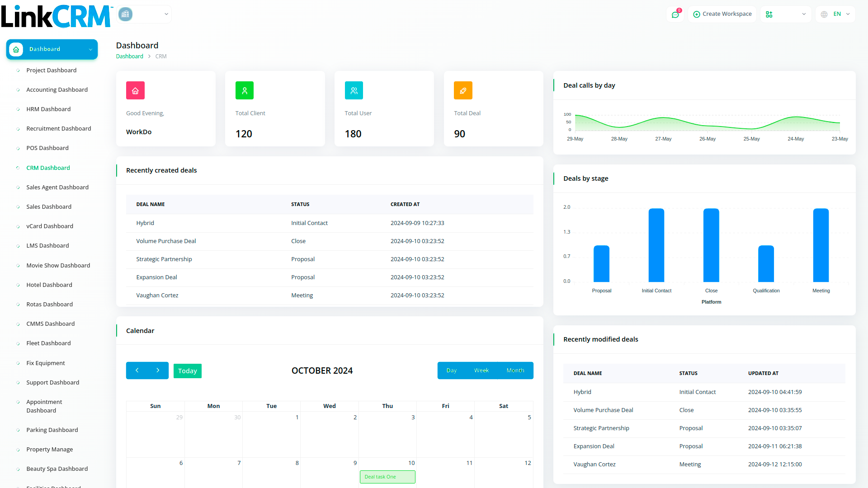Click the Dashboard home icon in sidebar
This screenshot has height=488, width=868.
[x=16, y=49]
